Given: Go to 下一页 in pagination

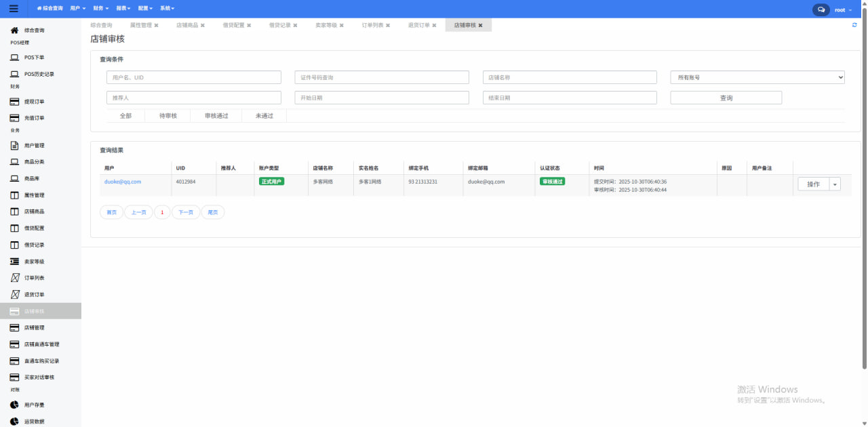Looking at the screenshot, I should pos(186,212).
